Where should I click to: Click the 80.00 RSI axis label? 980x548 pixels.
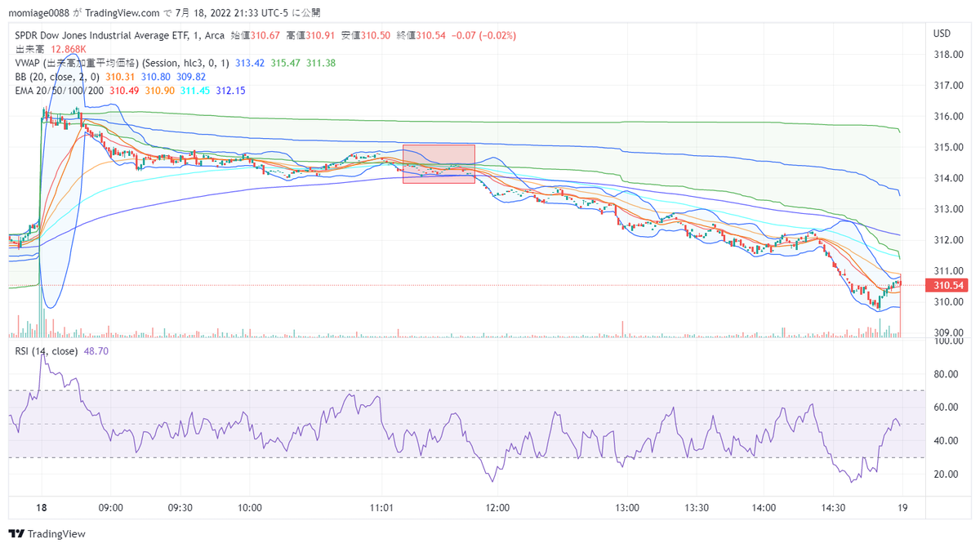click(x=945, y=375)
